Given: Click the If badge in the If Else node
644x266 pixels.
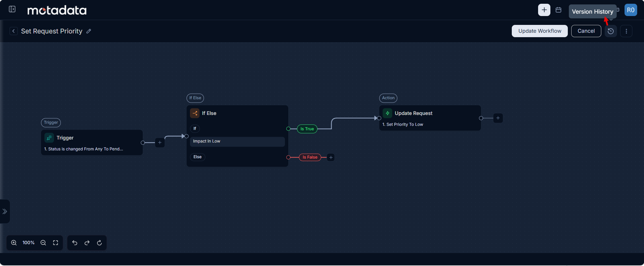Looking at the screenshot, I should 195,129.
